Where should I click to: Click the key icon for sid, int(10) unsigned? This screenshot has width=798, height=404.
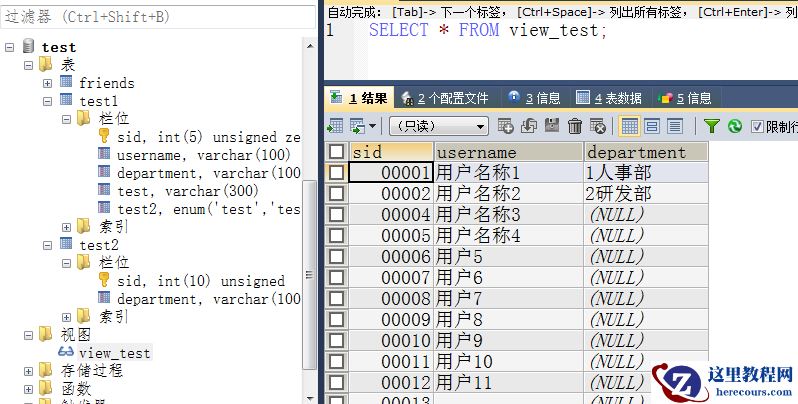coord(104,280)
